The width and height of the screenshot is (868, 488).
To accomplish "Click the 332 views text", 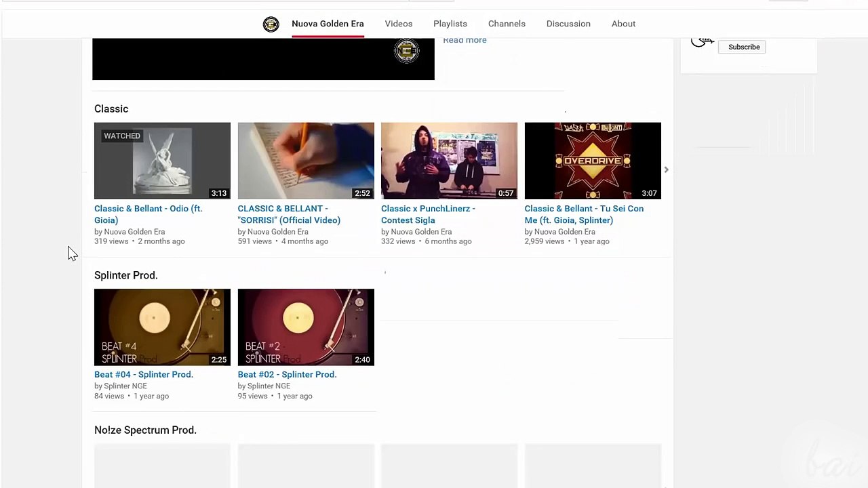I will click(398, 241).
